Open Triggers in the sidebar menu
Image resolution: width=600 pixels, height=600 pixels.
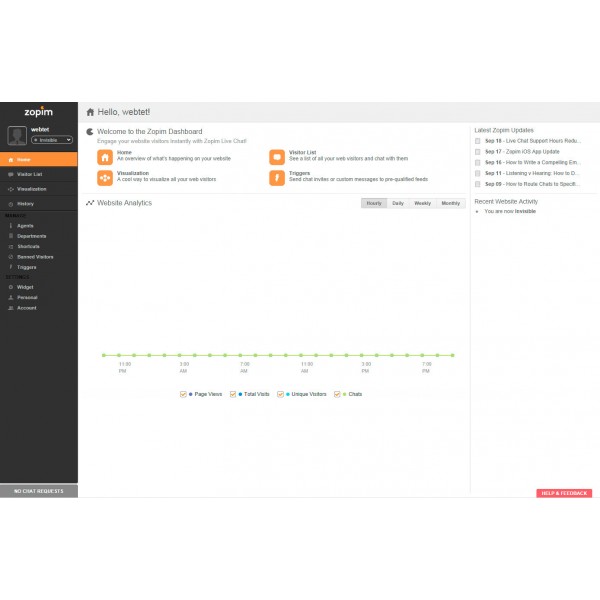click(x=26, y=267)
